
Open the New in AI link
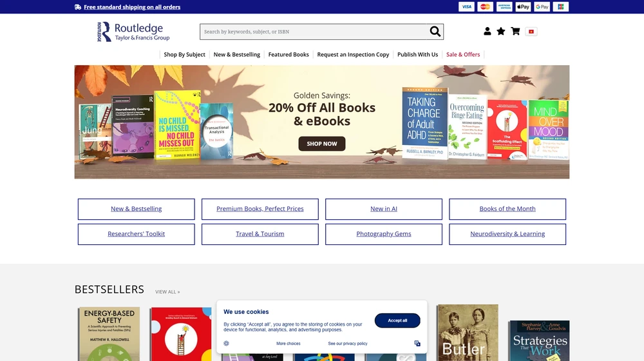pos(384,209)
